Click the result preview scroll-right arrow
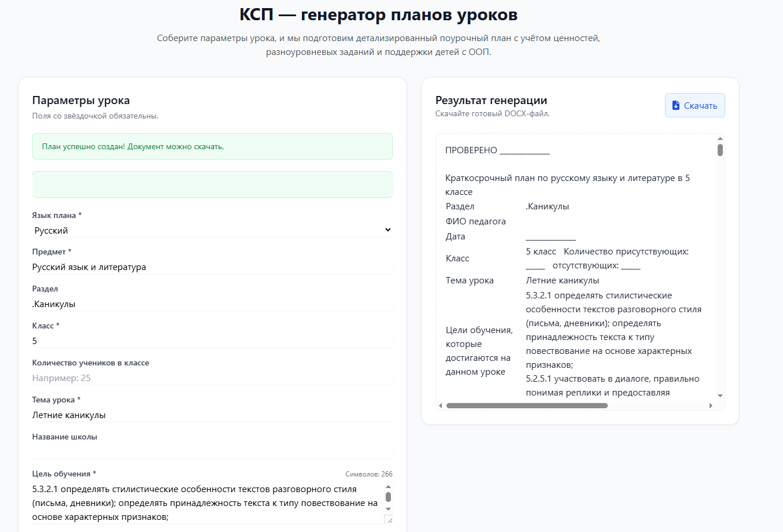783x532 pixels. point(711,405)
